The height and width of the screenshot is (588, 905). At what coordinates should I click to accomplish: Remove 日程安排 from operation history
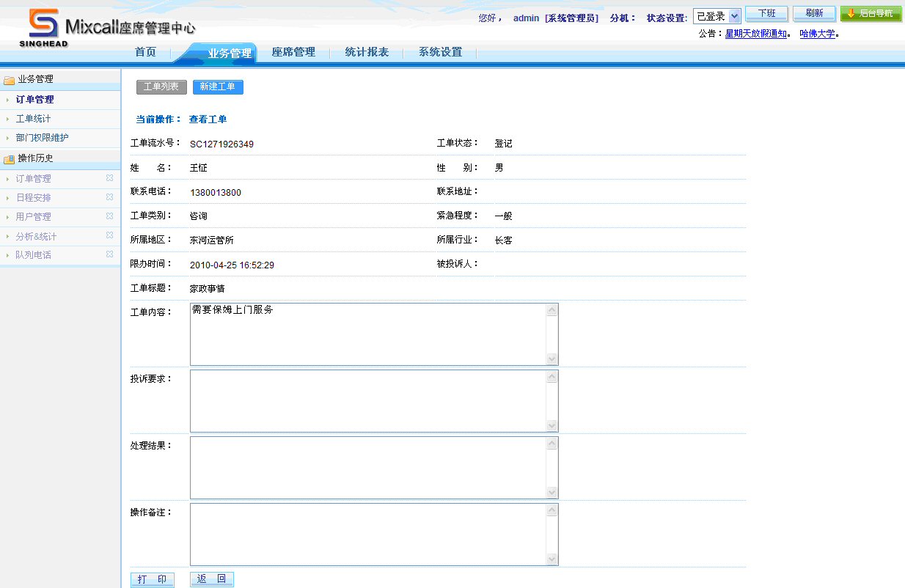pos(109,197)
